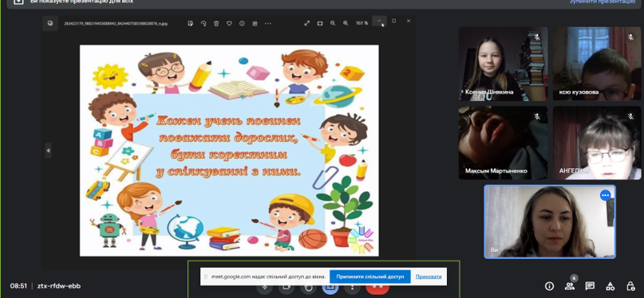The width and height of the screenshot is (644, 298).
Task: Click Зупинити презентацію at the top right
Action: pyautogui.click(x=603, y=2)
